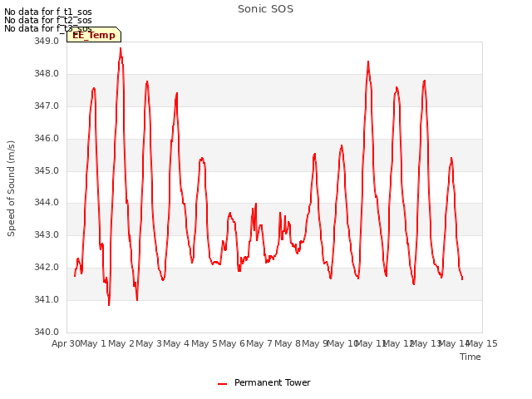Click the tallest peak near May 2
Viewport: 532px width, 399px height.
(121, 48)
